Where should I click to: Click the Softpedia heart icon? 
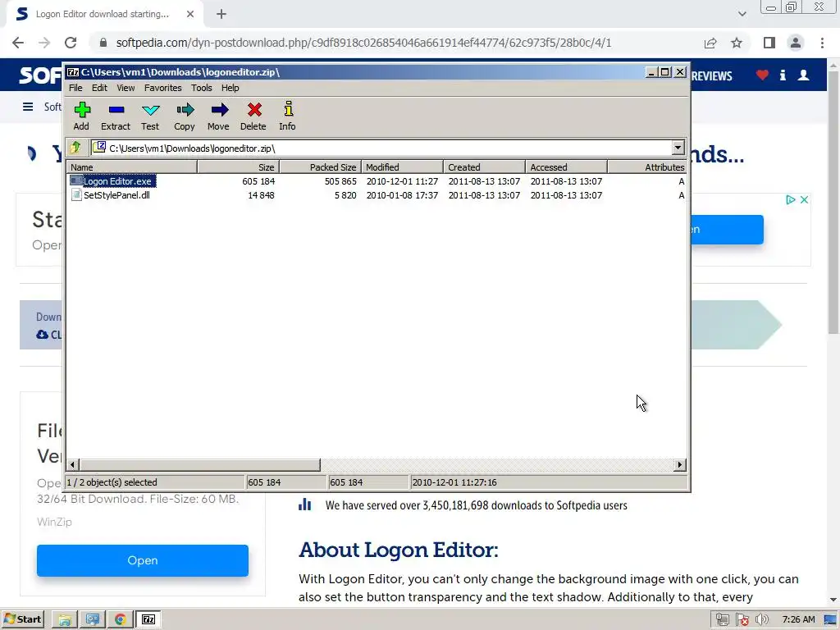[762, 75]
